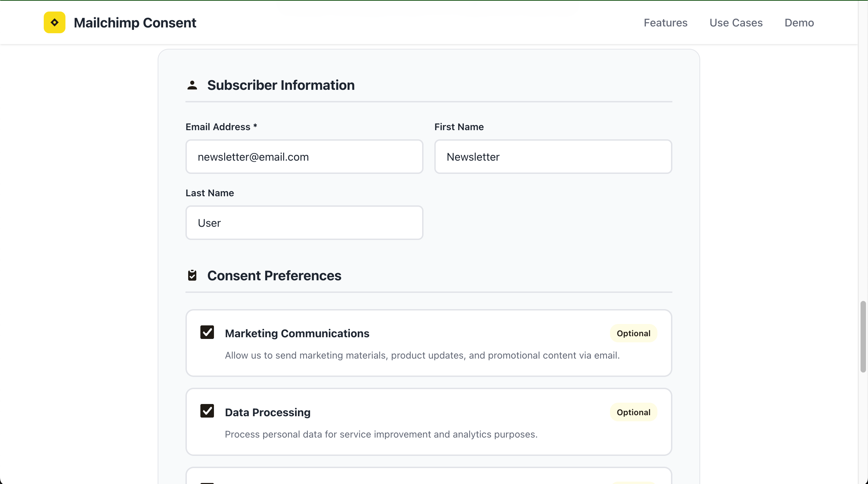Click the 'First Name' field label
Screen dimensions: 868x484
459,127
